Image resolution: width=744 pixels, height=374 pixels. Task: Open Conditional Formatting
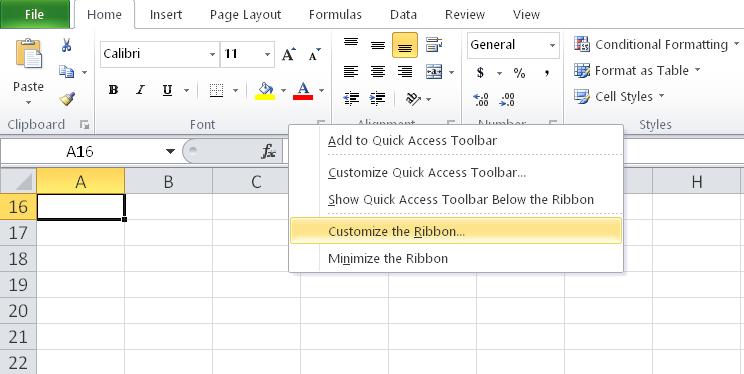click(657, 45)
